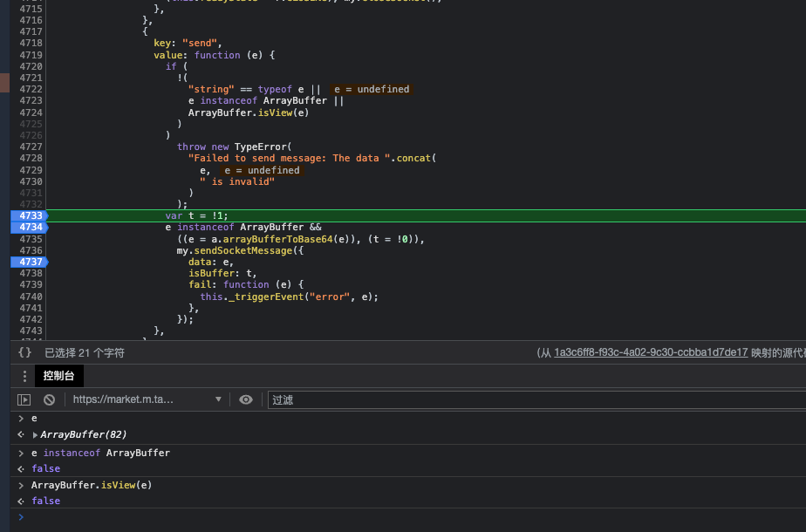
Task: Open console drawer three-dot menu
Action: tap(24, 376)
